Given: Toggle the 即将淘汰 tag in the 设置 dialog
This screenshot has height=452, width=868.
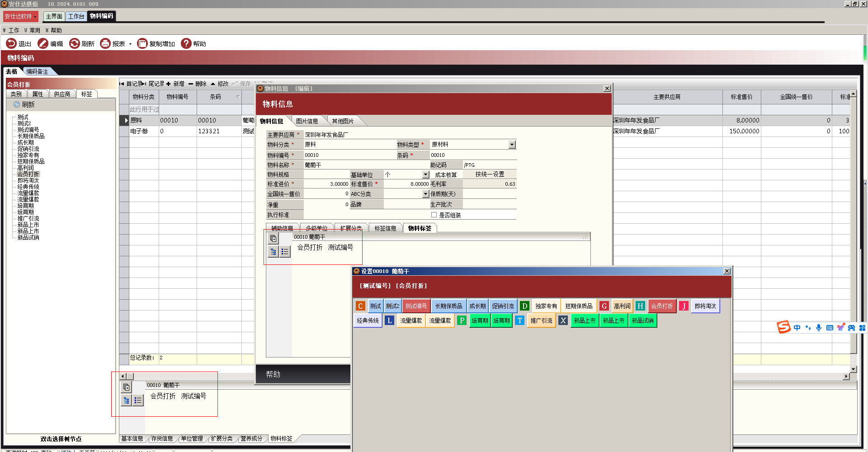Looking at the screenshot, I should click(x=705, y=306).
